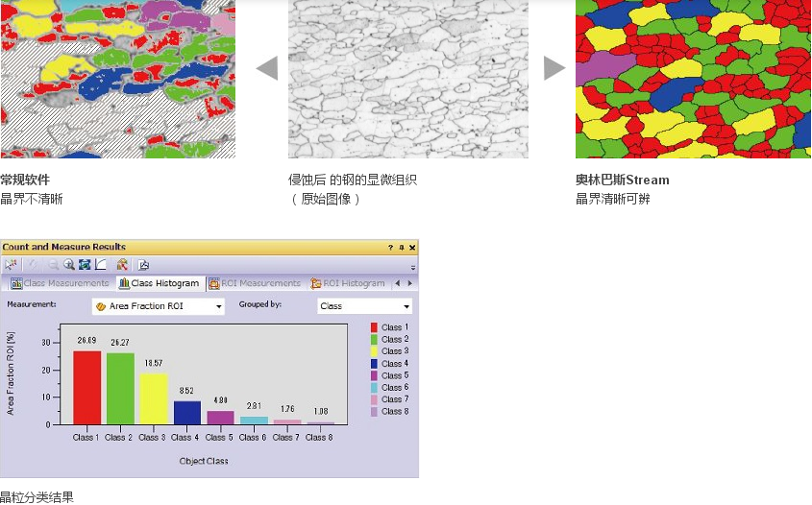Image resolution: width=812 pixels, height=505 pixels.
Task: Expand toolbar options overflow arrow
Action: click(413, 268)
